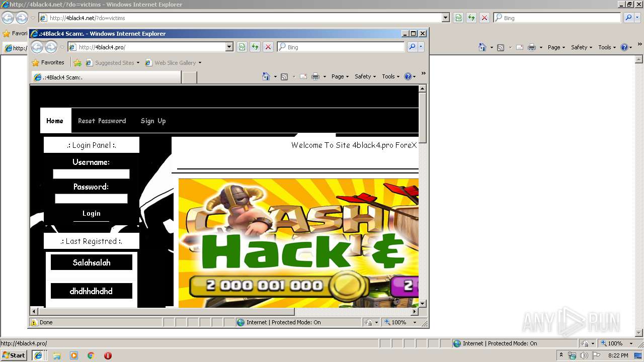
Task: Open Opera taskbar icon
Action: 108,355
